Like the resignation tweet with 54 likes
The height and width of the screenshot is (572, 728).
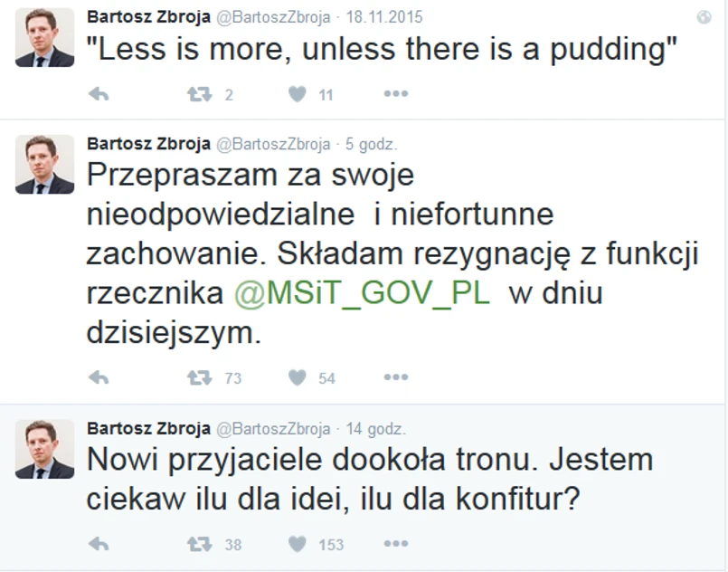297,377
